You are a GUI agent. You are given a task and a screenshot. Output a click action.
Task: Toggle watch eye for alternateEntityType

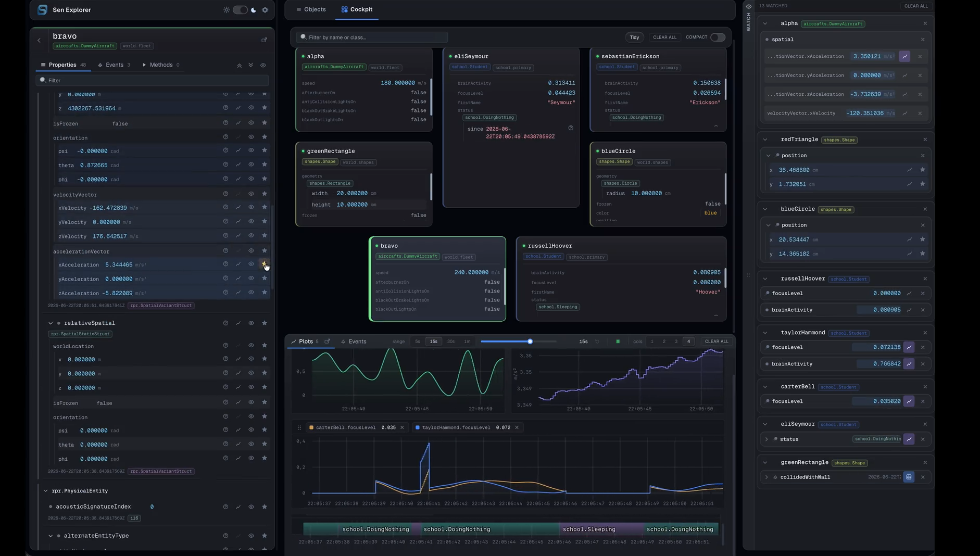251,536
